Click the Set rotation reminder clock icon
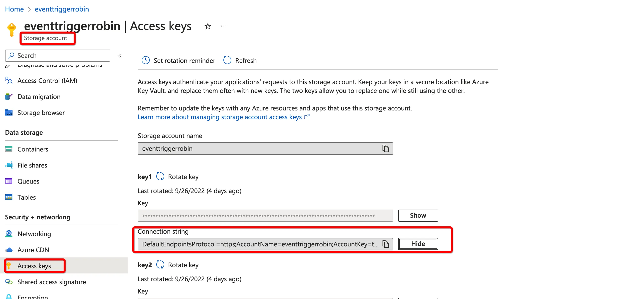644x299 pixels. point(145,60)
